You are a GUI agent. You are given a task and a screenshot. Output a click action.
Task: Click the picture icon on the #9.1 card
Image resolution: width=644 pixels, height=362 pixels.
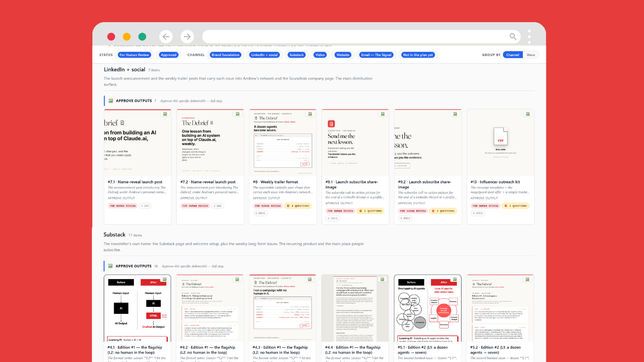click(383, 114)
